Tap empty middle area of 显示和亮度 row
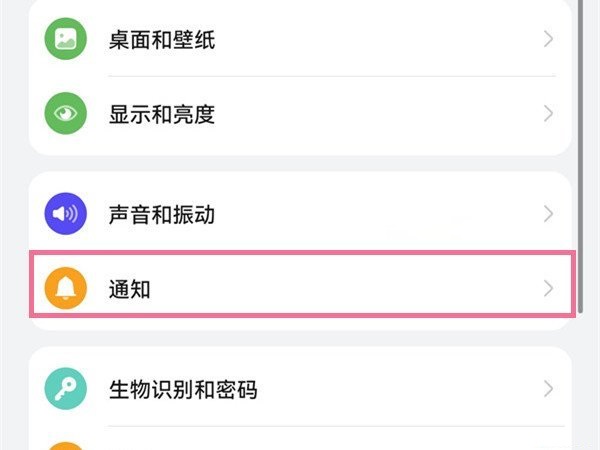The height and width of the screenshot is (450, 600). (x=380, y=114)
